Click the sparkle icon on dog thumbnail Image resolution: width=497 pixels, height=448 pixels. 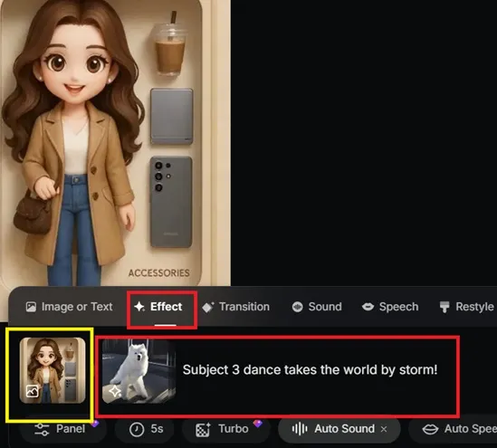115,391
